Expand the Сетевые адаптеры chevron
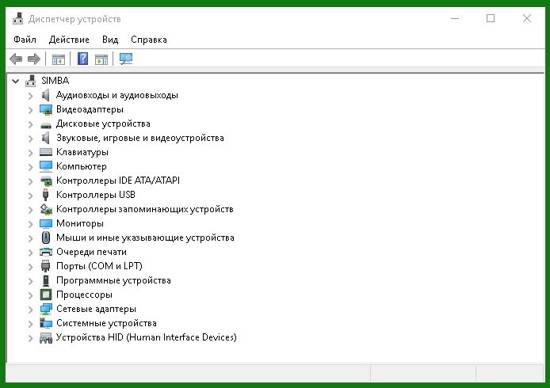Viewport: 550px width, 388px height. [x=31, y=309]
